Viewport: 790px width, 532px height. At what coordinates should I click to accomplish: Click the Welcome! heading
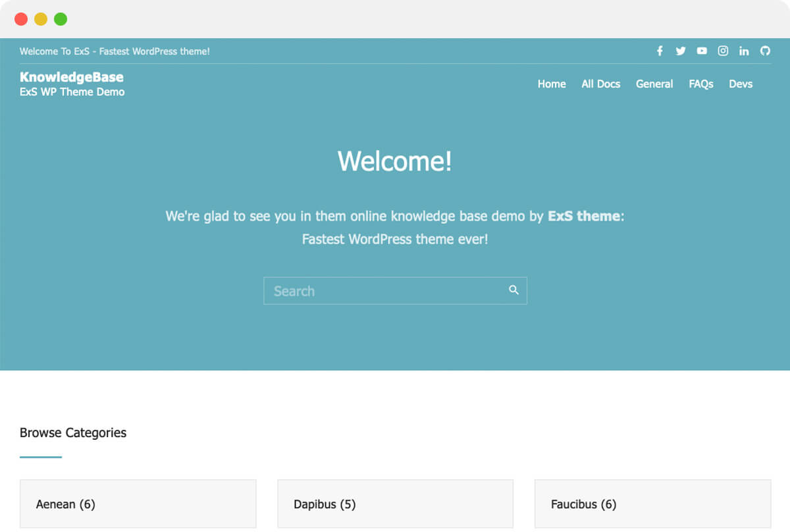395,161
